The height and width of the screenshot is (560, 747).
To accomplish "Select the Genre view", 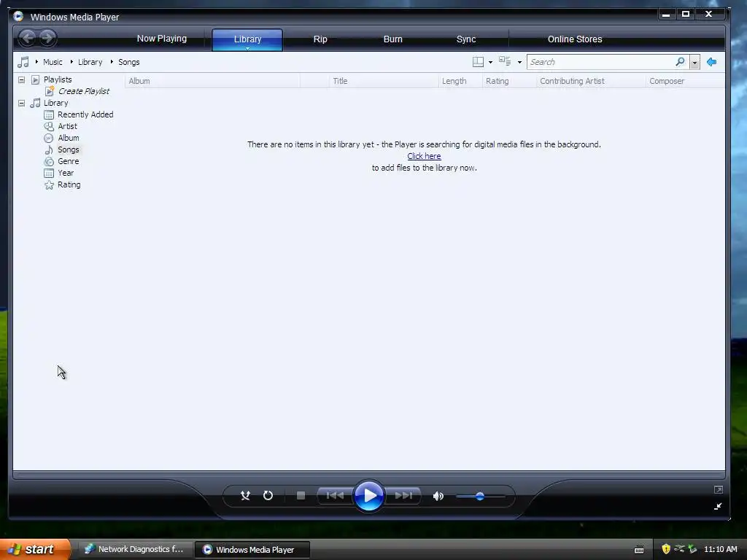I will [68, 161].
